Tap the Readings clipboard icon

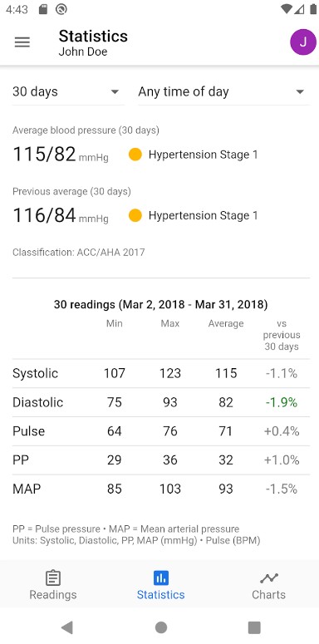tap(53, 578)
